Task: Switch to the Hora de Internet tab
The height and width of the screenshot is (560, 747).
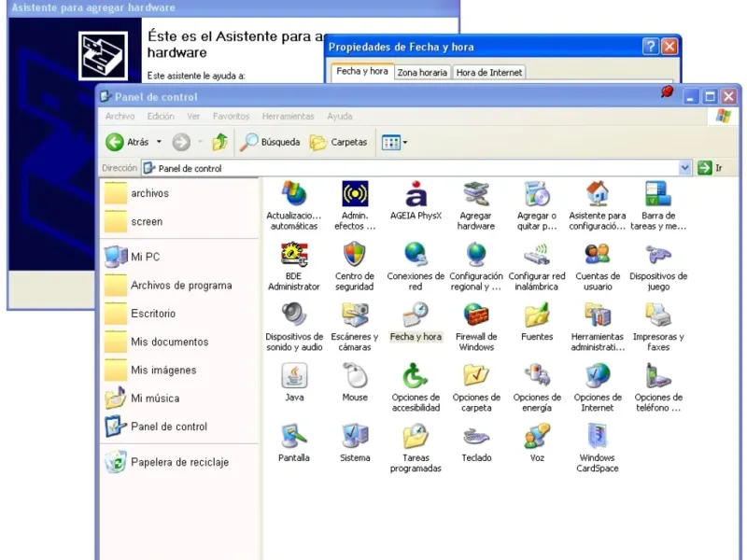Action: pos(489,73)
